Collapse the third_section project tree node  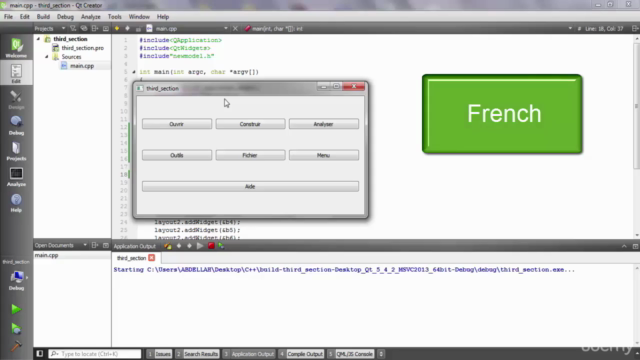38,39
